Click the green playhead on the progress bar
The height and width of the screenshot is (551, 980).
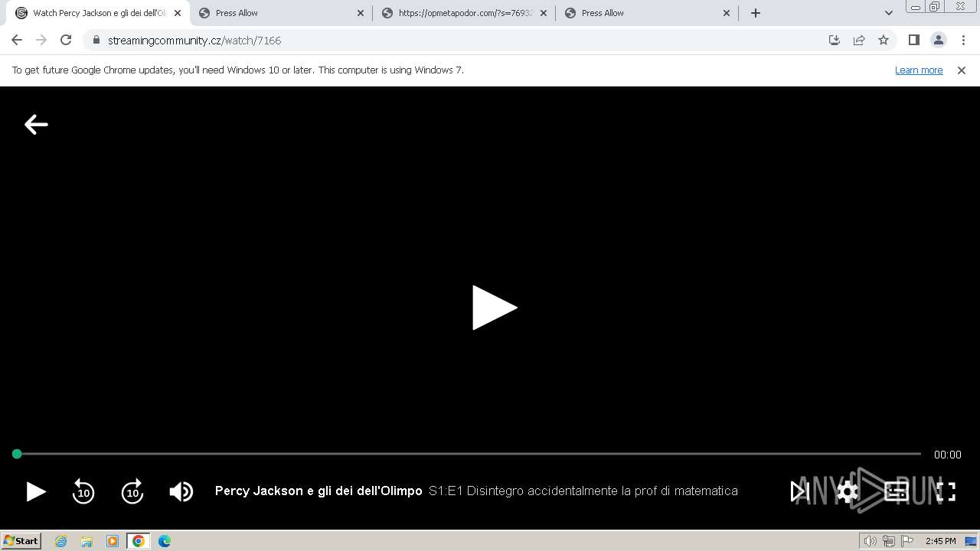click(17, 454)
